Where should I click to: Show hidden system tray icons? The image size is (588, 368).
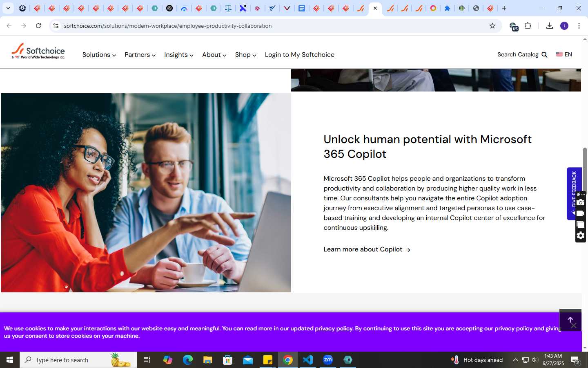point(515,360)
